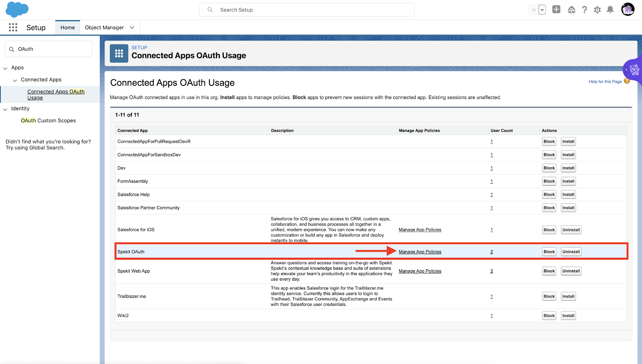Open the notifications bell icon
The width and height of the screenshot is (642, 364).
(610, 10)
